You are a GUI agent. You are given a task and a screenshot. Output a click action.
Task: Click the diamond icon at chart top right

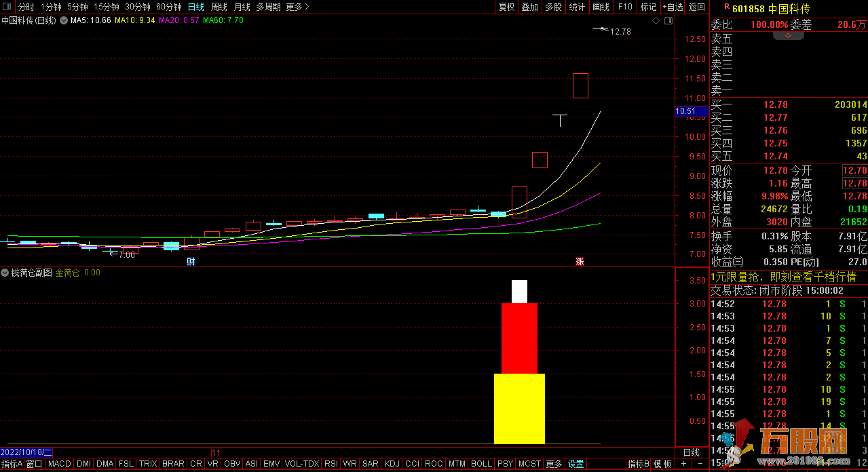(656, 21)
